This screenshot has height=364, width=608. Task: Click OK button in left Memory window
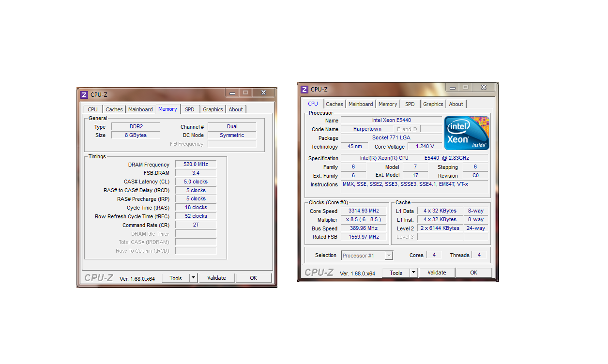coord(253,278)
